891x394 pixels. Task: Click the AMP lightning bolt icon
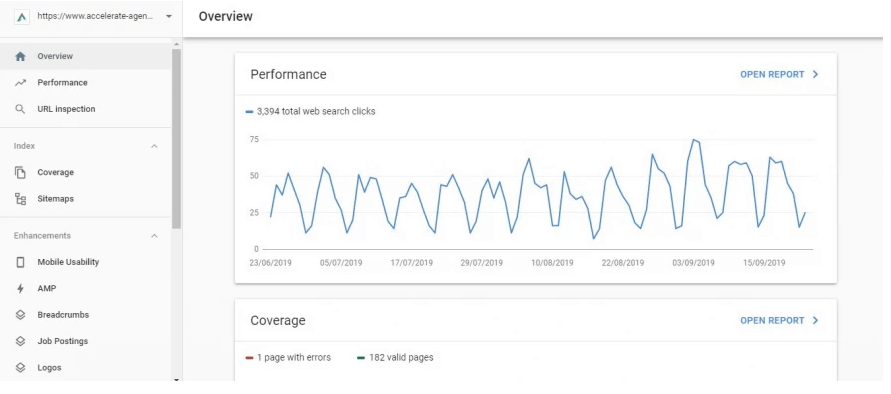tap(20, 288)
